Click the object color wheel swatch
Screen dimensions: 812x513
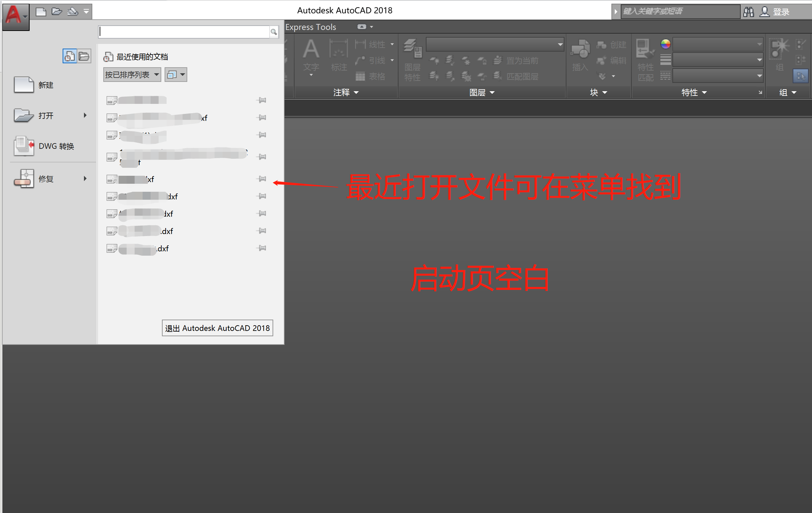pyautogui.click(x=665, y=44)
